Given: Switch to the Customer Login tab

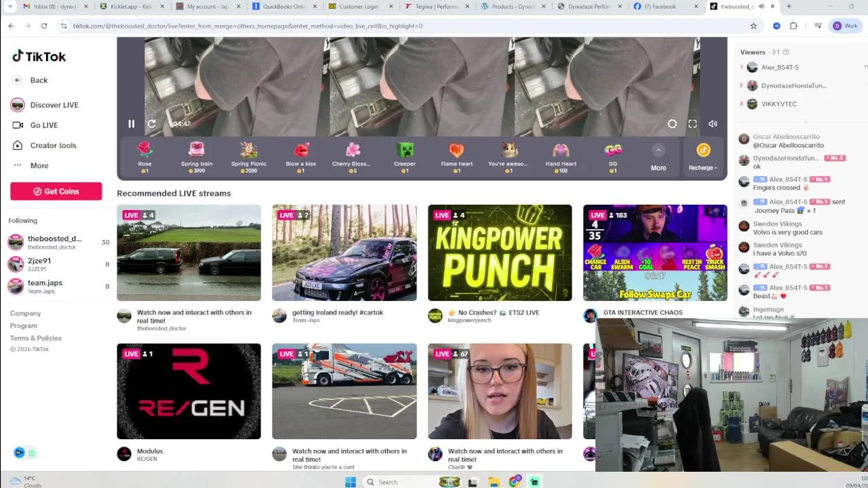Looking at the screenshot, I should pyautogui.click(x=359, y=7).
